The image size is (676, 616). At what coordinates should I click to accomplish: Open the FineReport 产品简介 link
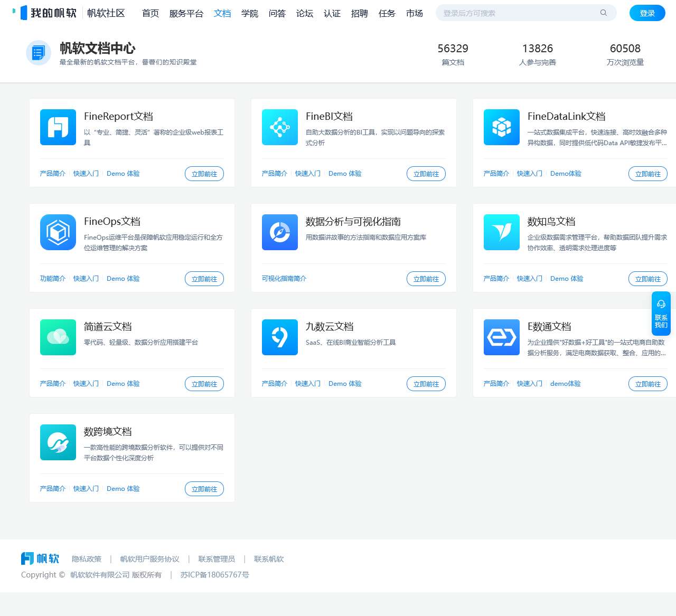[x=53, y=174]
